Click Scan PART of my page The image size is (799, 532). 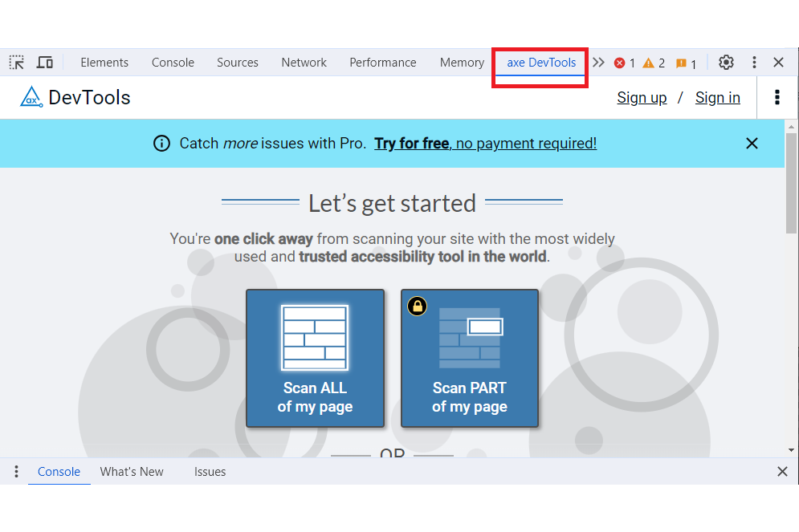(x=470, y=358)
